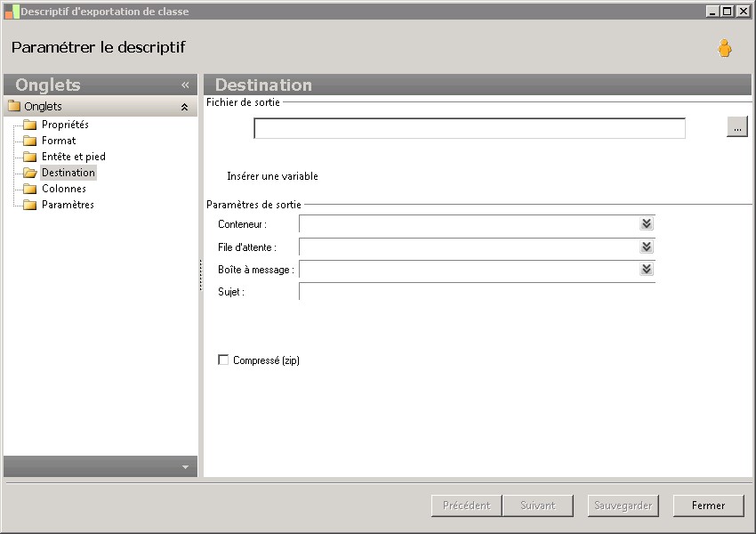Screen dimensions: 756x534
Task: Select Paramètres in the tree
Action: click(68, 204)
